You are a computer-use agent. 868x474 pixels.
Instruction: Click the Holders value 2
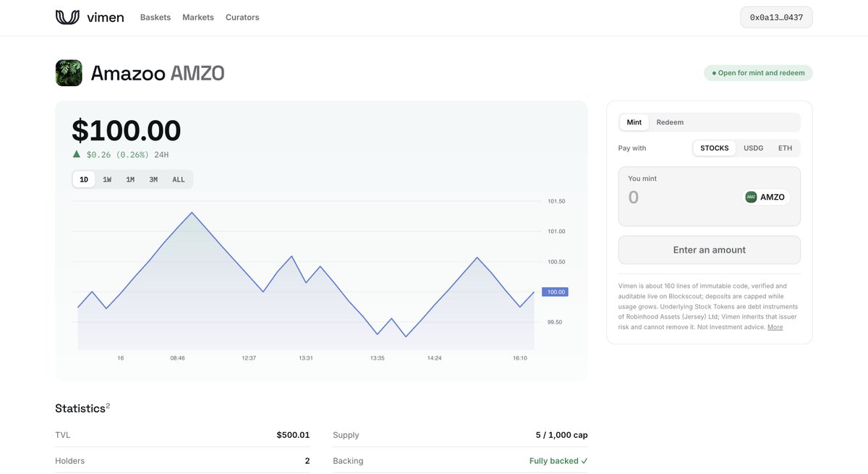coord(307,460)
